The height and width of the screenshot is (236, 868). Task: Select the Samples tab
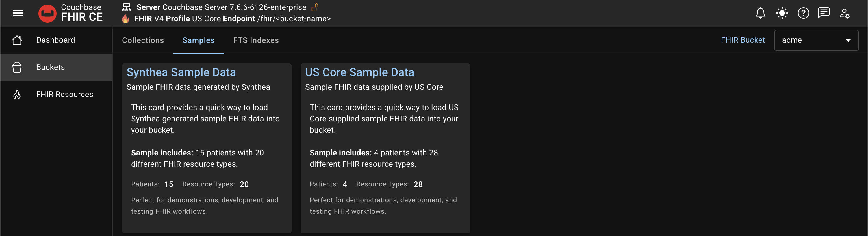click(198, 40)
